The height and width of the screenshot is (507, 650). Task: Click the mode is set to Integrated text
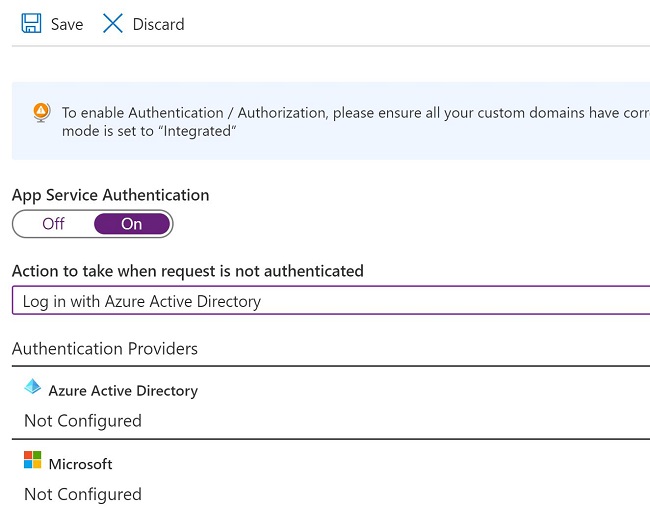pyautogui.click(x=149, y=130)
